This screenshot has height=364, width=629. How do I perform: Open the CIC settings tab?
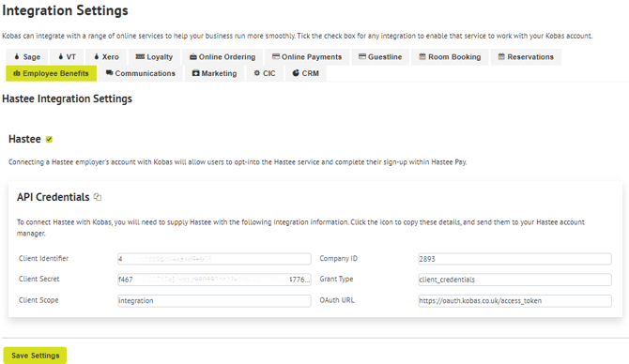(265, 73)
